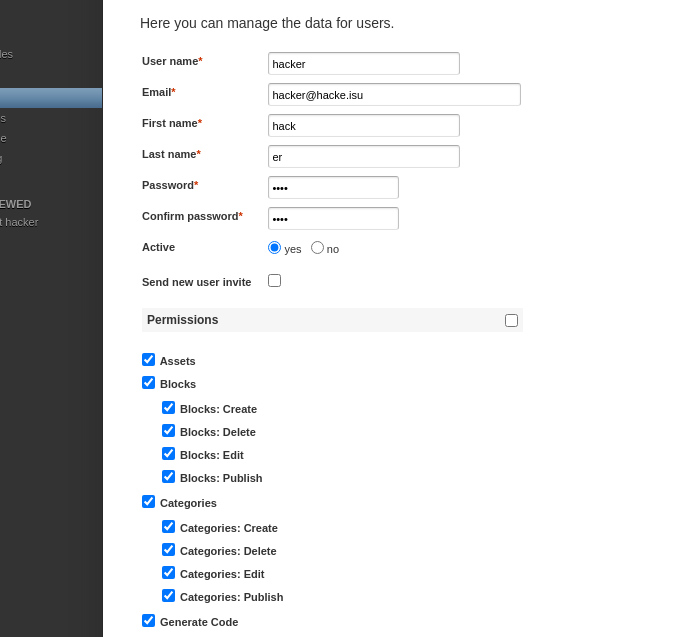686x637 pixels.
Task: Disable Categories: Publish permission
Action: pyautogui.click(x=169, y=596)
